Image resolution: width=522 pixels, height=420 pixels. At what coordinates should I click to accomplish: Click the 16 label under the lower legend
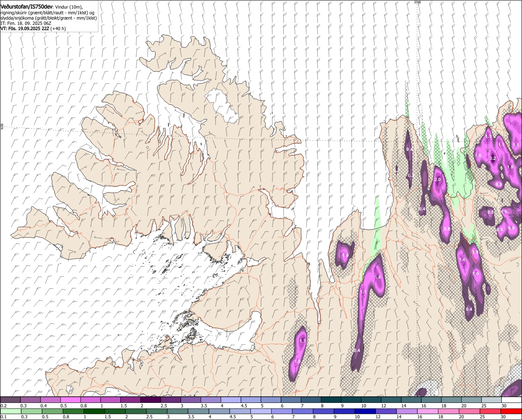click(420, 417)
